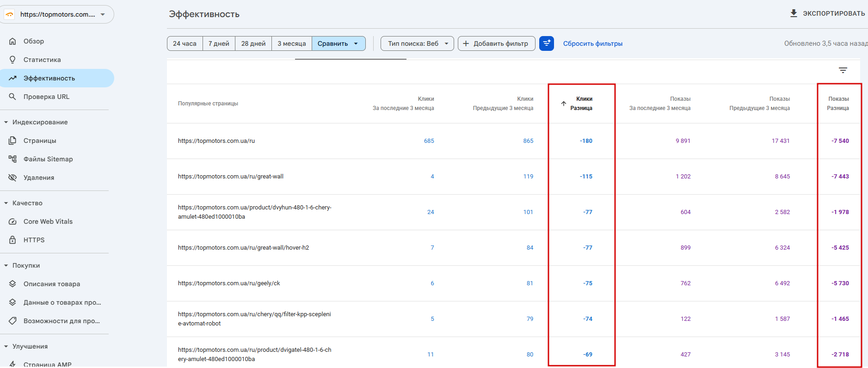The height and width of the screenshot is (368, 868).
Task: Click impressions difference -7 443
Action: [x=840, y=177]
